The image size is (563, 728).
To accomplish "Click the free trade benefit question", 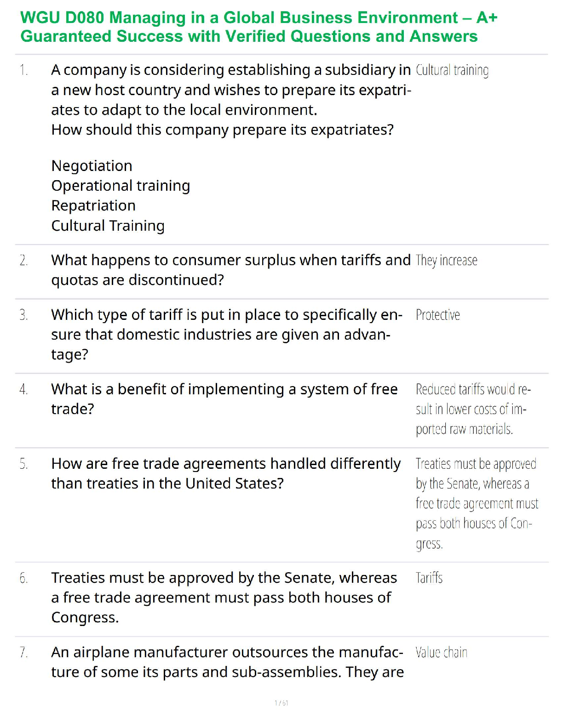I will coord(224,399).
